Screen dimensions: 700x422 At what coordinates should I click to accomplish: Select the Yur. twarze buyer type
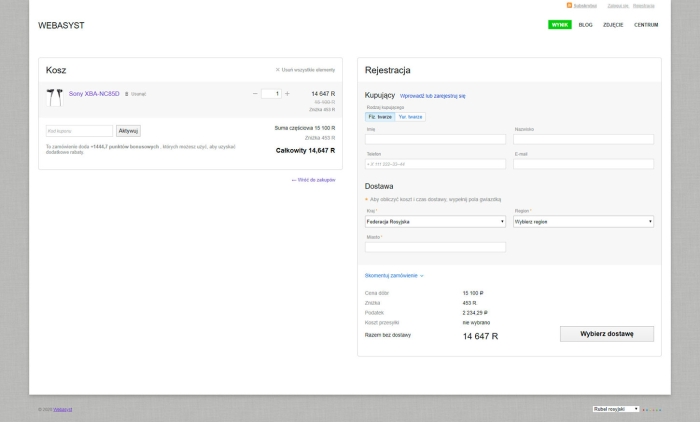click(x=411, y=116)
